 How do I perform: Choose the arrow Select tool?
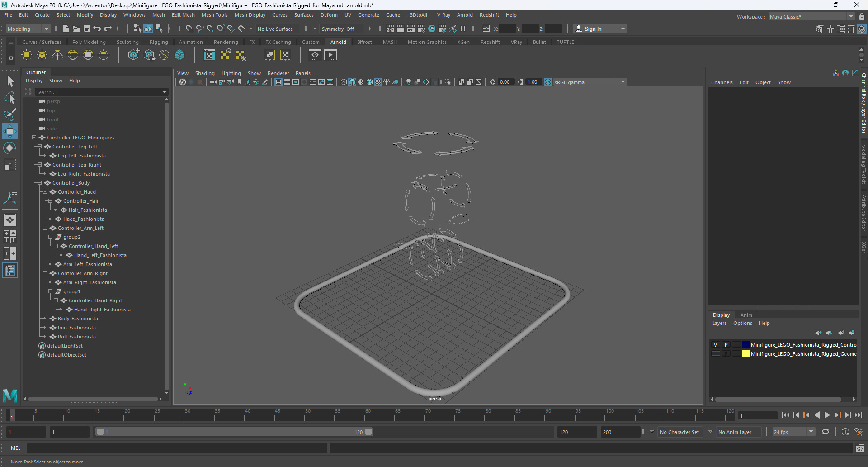(x=10, y=81)
